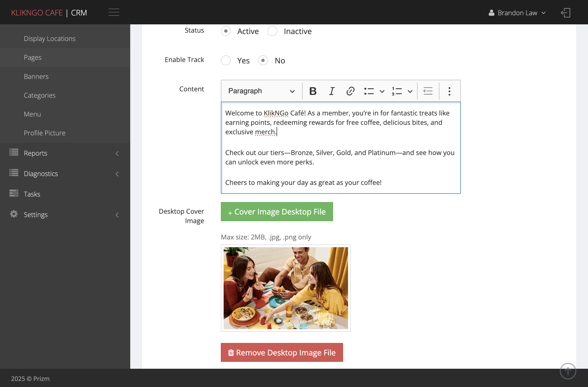Open the Brandon Law user menu
The image size is (588, 387).
[517, 13]
